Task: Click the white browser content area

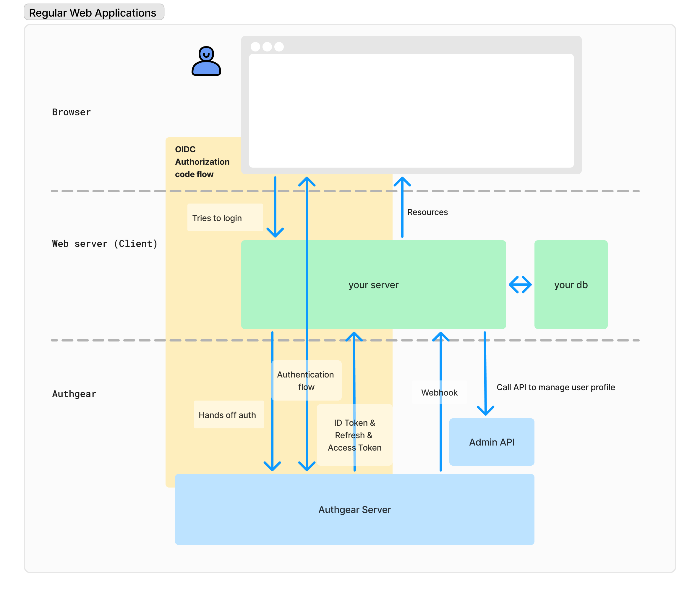Action: point(411,111)
